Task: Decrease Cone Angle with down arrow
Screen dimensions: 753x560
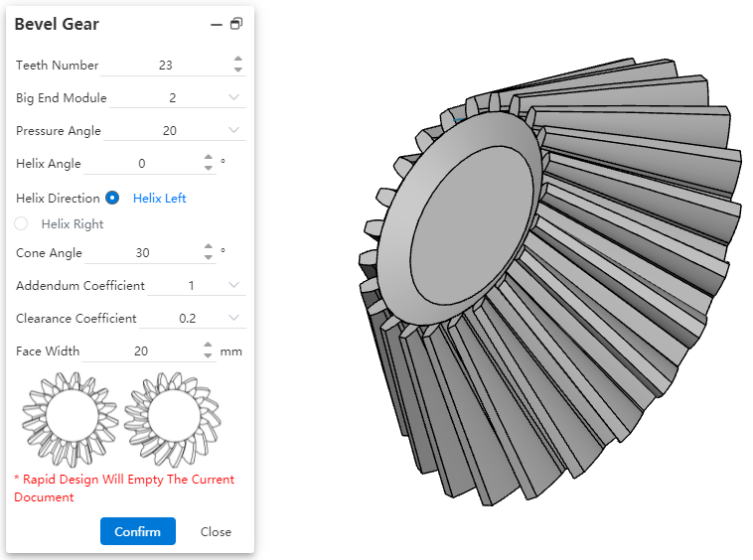Action: (208, 258)
